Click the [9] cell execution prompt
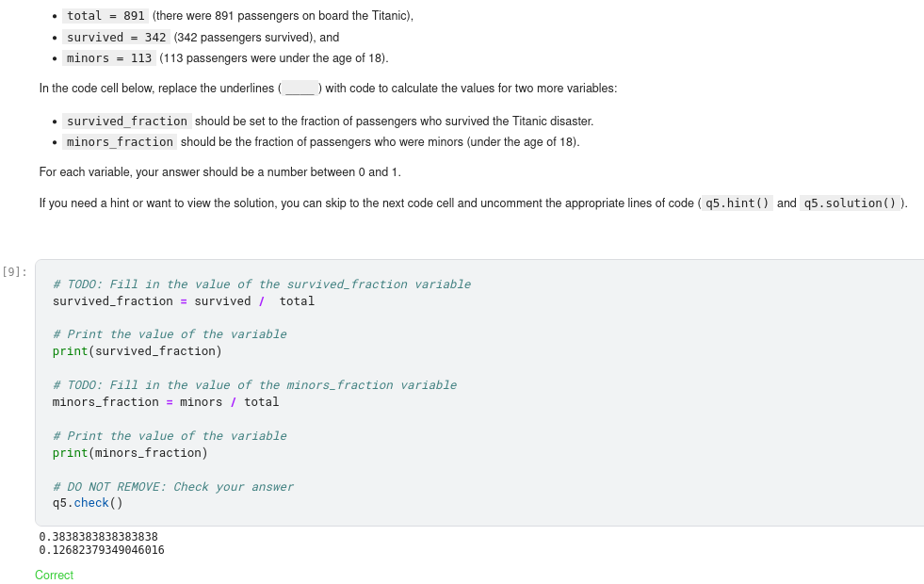This screenshot has height=584, width=924. 15,271
